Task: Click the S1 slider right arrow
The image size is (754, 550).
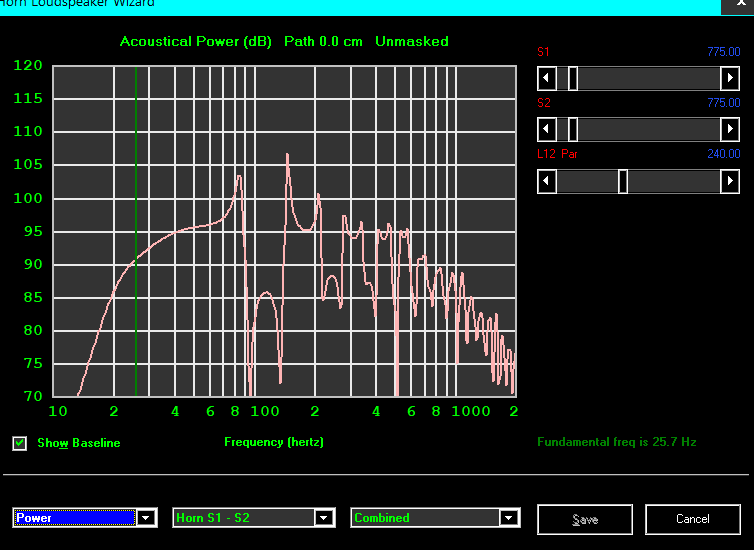Action: 730,78
